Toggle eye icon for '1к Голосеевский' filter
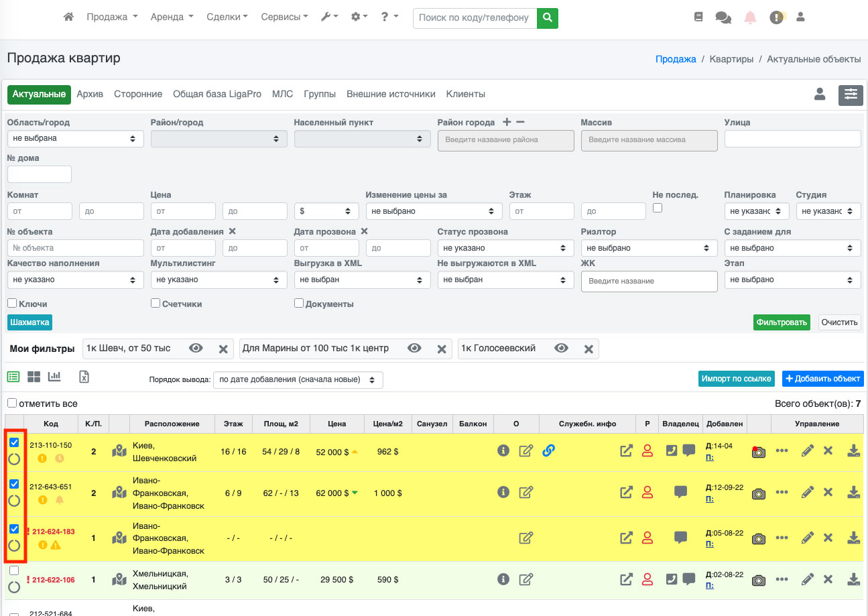 click(x=561, y=349)
